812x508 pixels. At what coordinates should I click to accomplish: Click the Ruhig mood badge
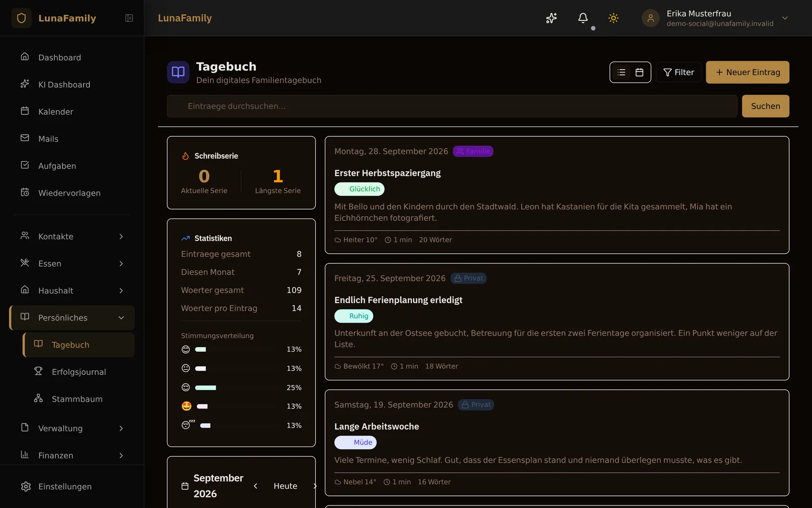tap(354, 316)
